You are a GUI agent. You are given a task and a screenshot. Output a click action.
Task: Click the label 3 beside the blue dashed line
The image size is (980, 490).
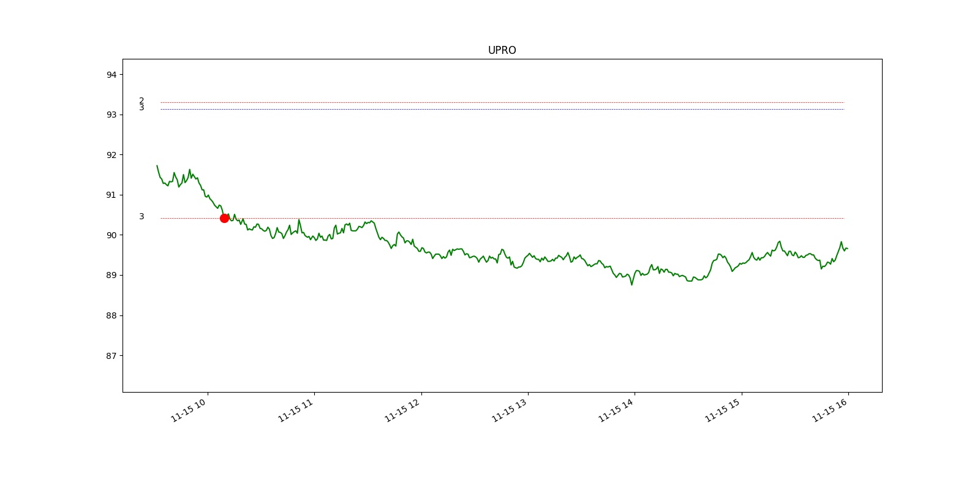tap(141, 108)
